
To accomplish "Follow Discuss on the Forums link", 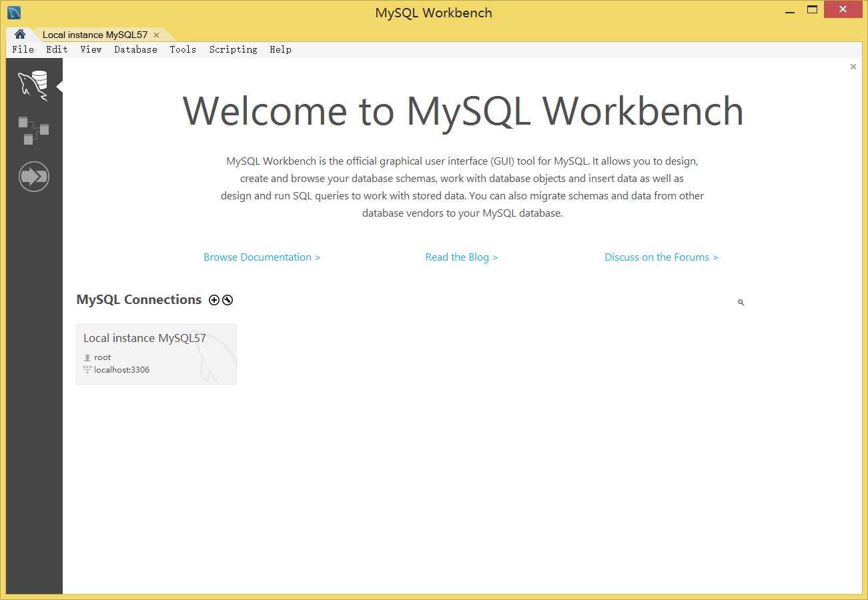I will (661, 257).
